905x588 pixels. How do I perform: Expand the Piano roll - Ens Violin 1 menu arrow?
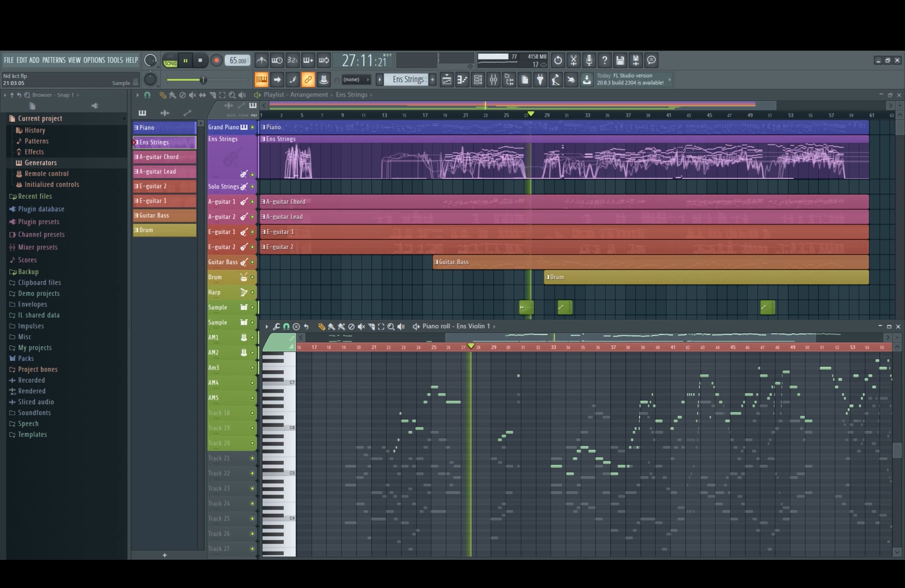point(495,326)
